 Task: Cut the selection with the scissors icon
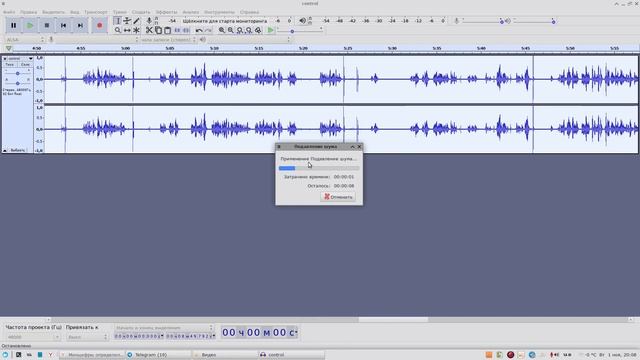(149, 30)
